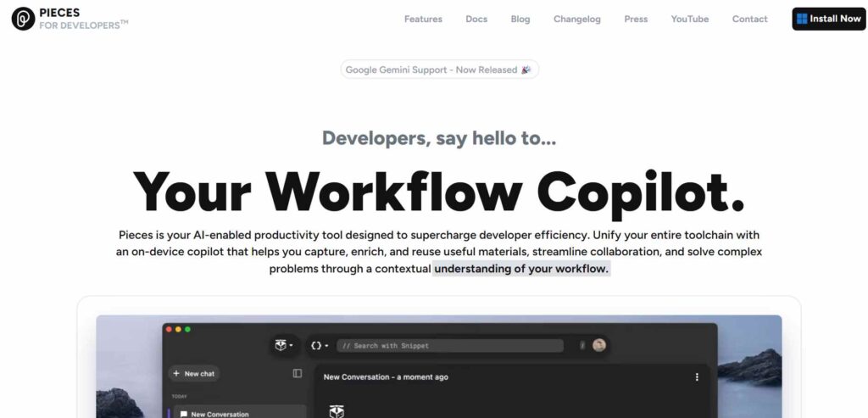Click the Pieces cube icon below the conversation title

337,411
